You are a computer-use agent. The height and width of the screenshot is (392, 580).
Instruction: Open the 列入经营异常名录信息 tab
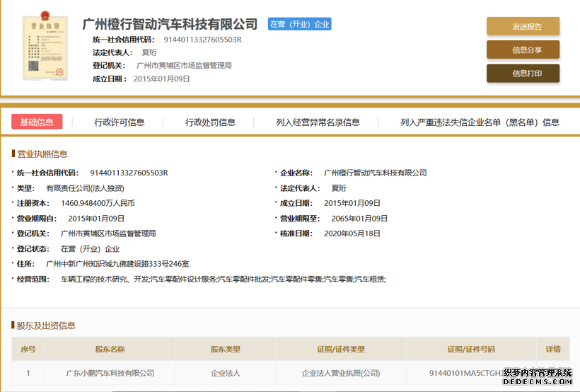(318, 122)
